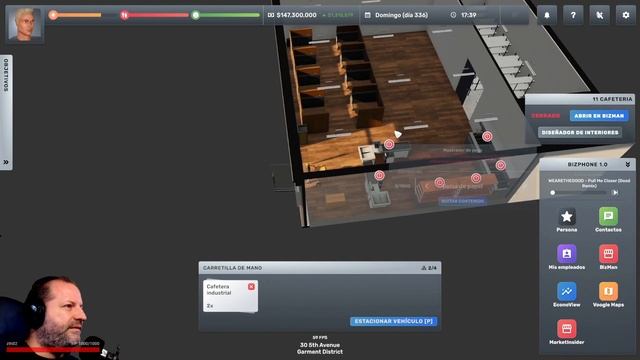Screen dimensions: 640x360
Task: Click ABRIR EN BIZMAN button
Action: pos(599,116)
